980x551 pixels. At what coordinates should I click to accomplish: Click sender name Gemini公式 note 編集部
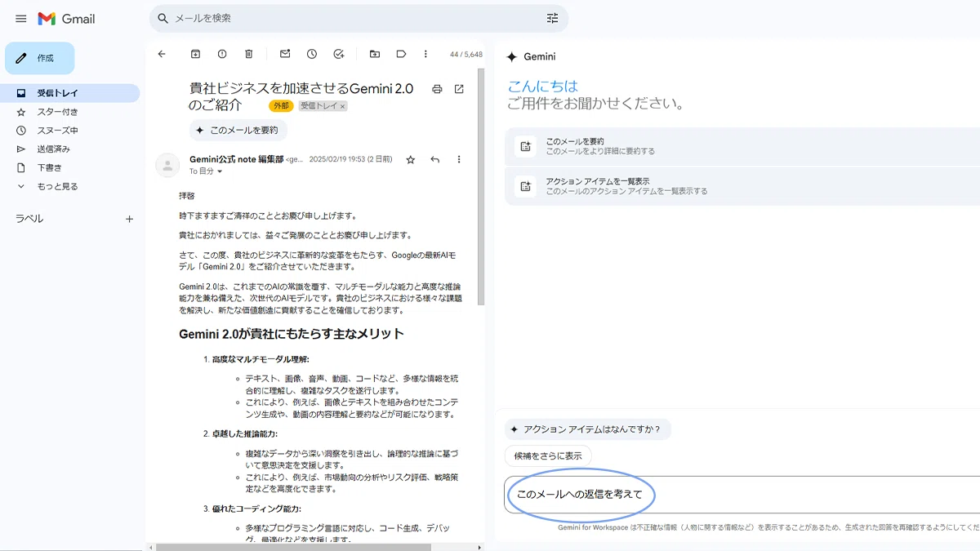(x=236, y=159)
